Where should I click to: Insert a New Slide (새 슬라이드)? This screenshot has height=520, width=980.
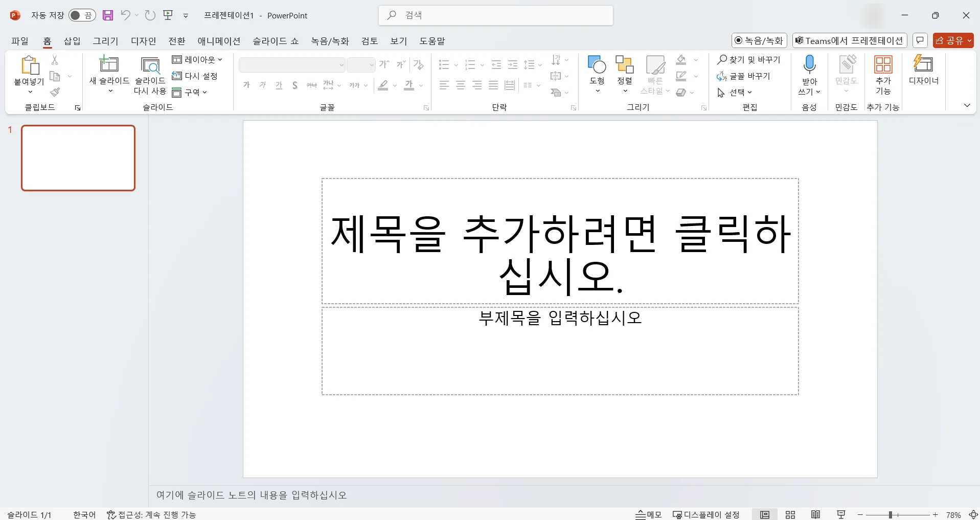click(109, 74)
